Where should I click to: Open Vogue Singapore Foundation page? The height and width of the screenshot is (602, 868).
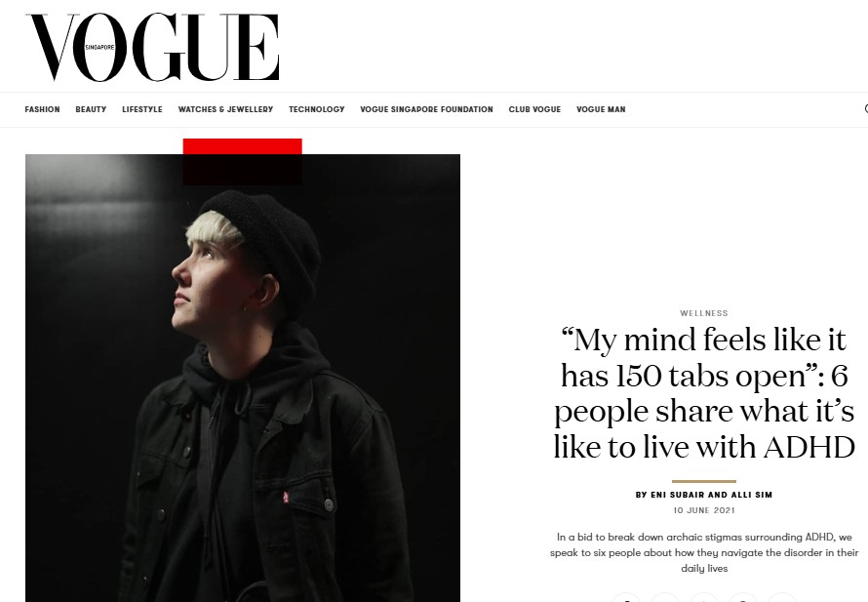[x=426, y=109]
